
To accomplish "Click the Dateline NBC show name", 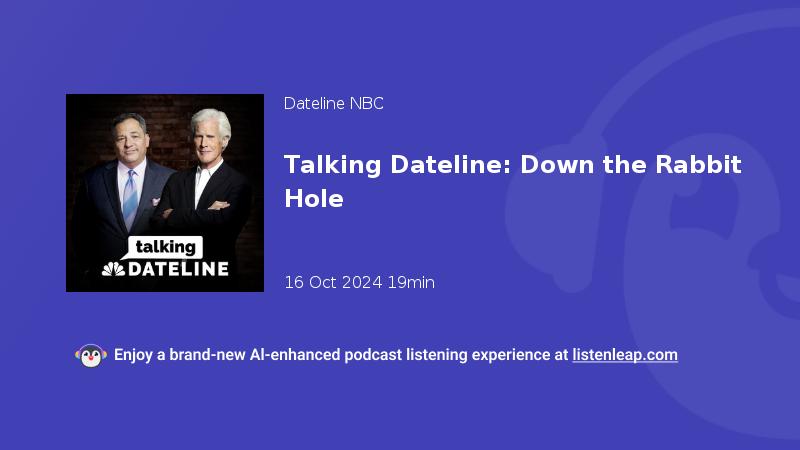I will click(334, 104).
